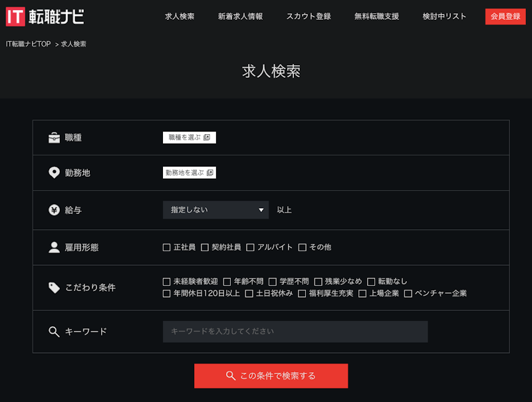Click the 雇用形態 row label
The height and width of the screenshot is (402, 532).
coord(82,247)
